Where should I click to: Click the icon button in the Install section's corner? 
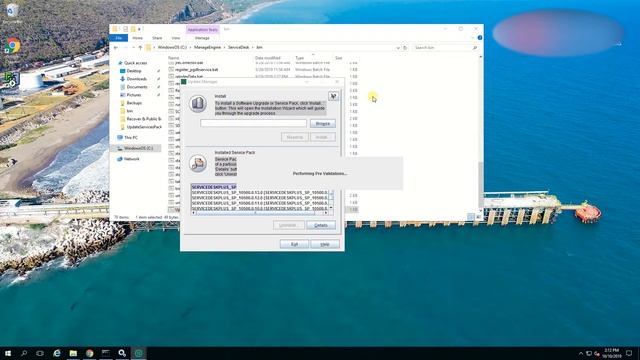[x=333, y=96]
